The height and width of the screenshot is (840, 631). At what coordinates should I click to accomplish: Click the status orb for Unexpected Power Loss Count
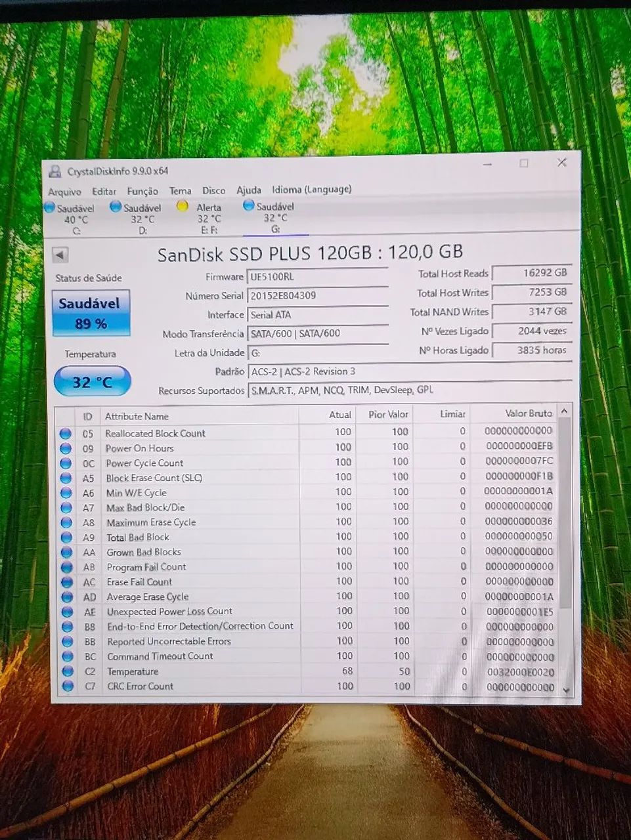(x=67, y=612)
